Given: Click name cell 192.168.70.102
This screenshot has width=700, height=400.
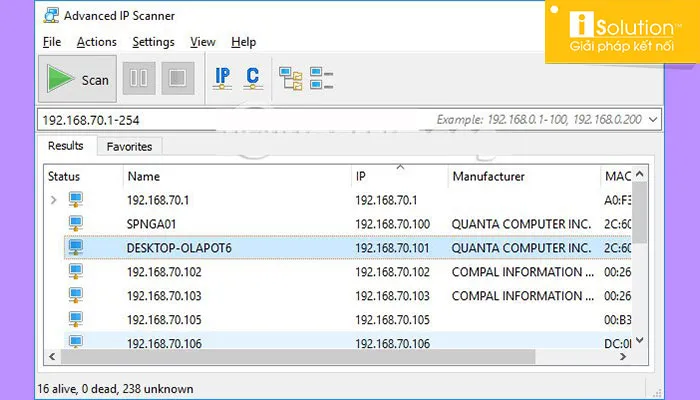Looking at the screenshot, I should coord(164,272).
